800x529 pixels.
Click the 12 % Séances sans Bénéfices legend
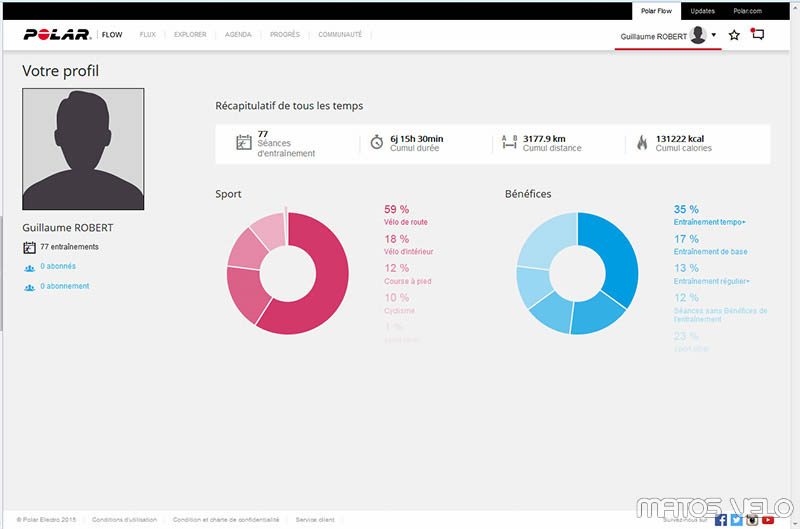(x=720, y=308)
